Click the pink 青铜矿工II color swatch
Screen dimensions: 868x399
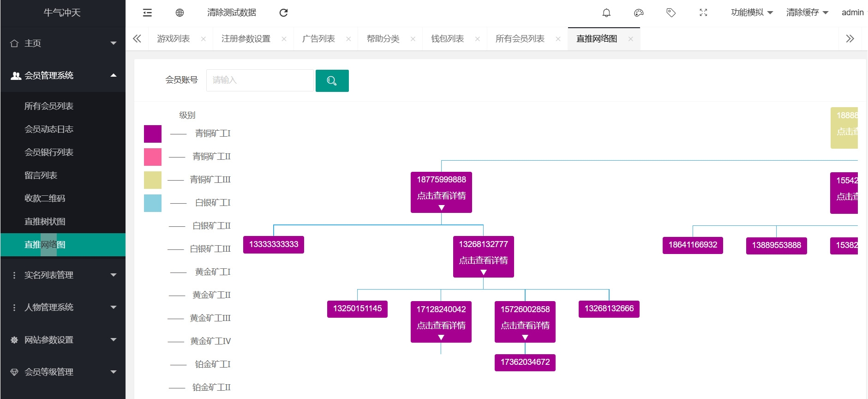coord(153,157)
